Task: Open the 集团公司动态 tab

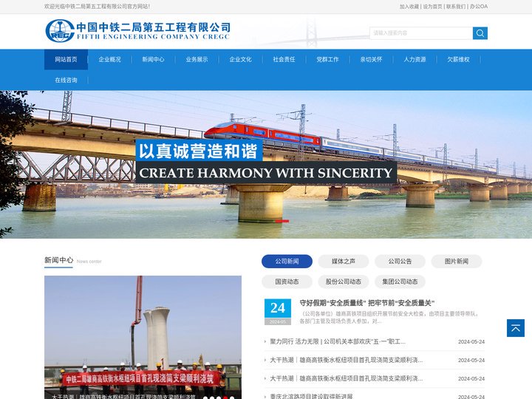Action: pos(400,282)
